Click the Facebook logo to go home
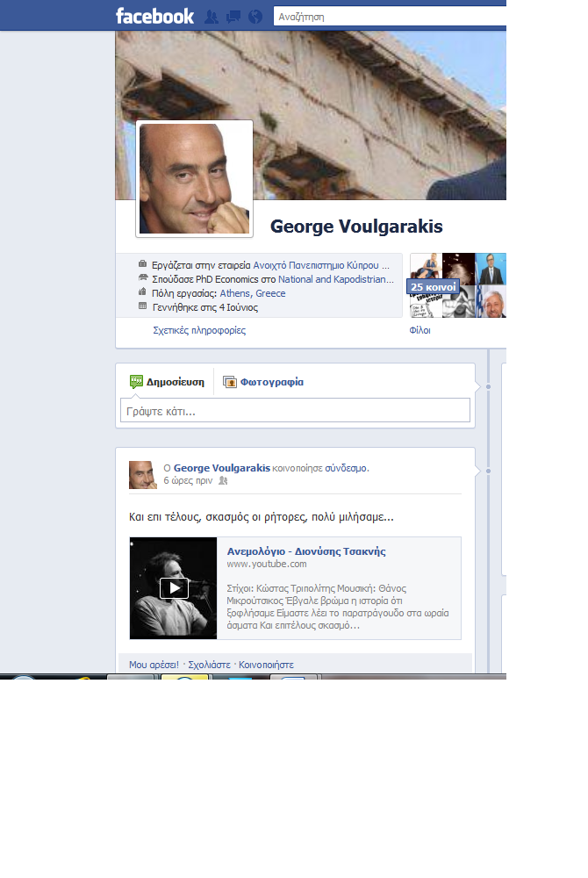 tap(154, 16)
